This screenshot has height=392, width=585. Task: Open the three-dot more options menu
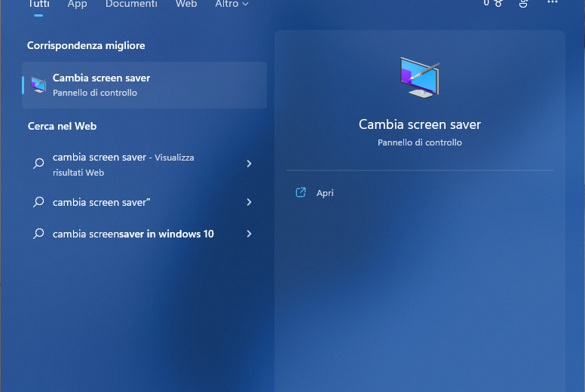coord(553,2)
